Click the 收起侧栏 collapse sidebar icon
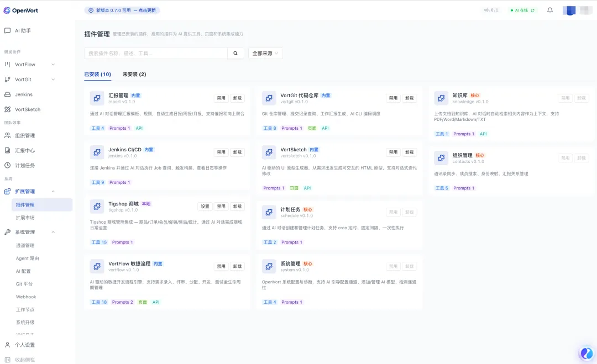 (7, 360)
